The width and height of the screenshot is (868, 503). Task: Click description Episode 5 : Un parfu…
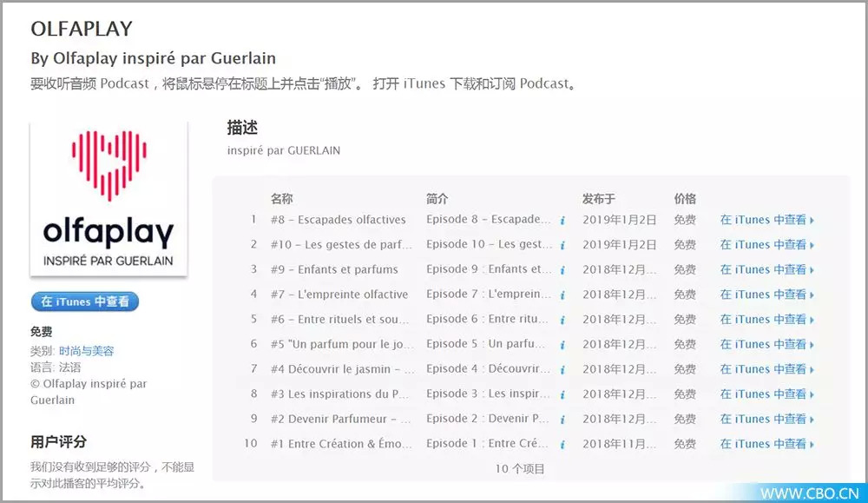click(485, 344)
